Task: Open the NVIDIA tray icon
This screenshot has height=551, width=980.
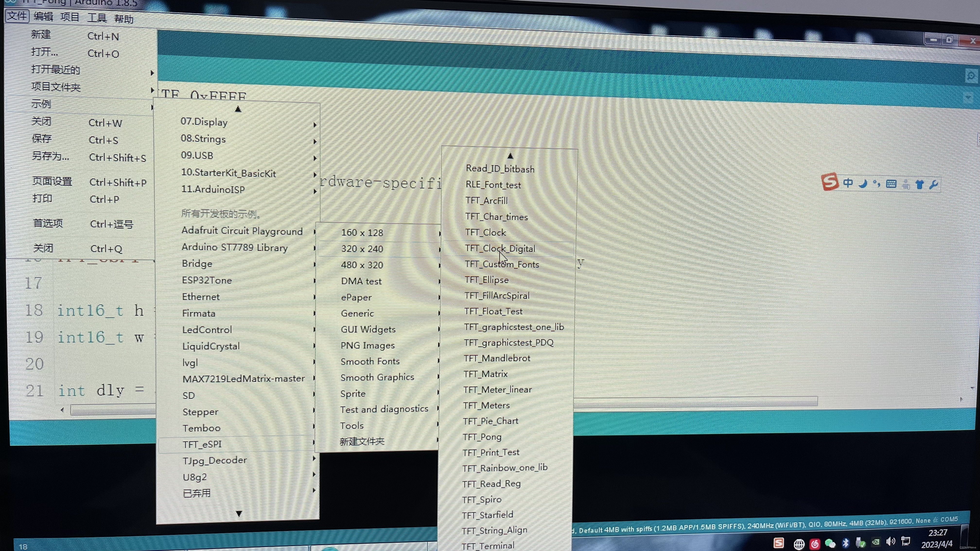Action: click(875, 542)
